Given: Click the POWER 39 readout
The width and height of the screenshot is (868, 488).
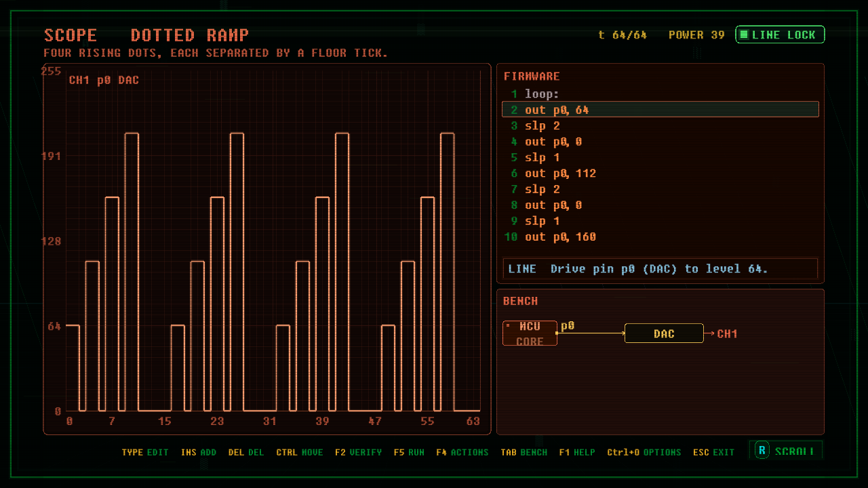Looking at the screenshot, I should click(x=696, y=35).
